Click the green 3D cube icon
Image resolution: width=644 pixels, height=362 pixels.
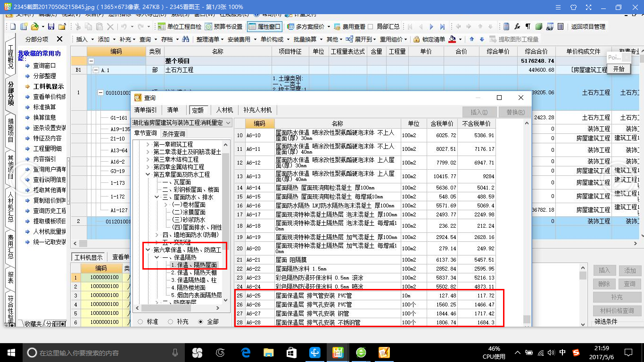(x=538, y=27)
